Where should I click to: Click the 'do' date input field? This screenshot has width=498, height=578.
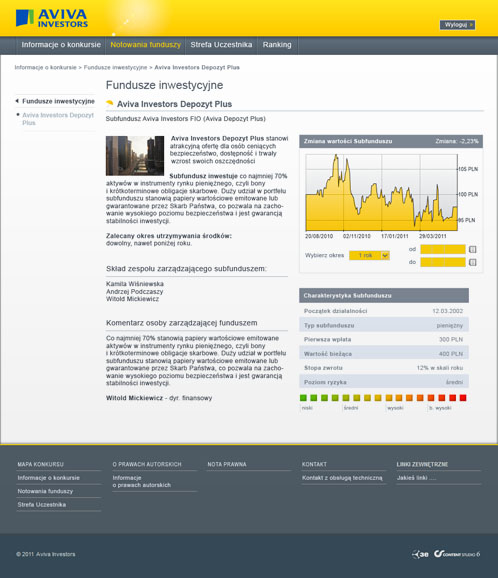point(443,262)
